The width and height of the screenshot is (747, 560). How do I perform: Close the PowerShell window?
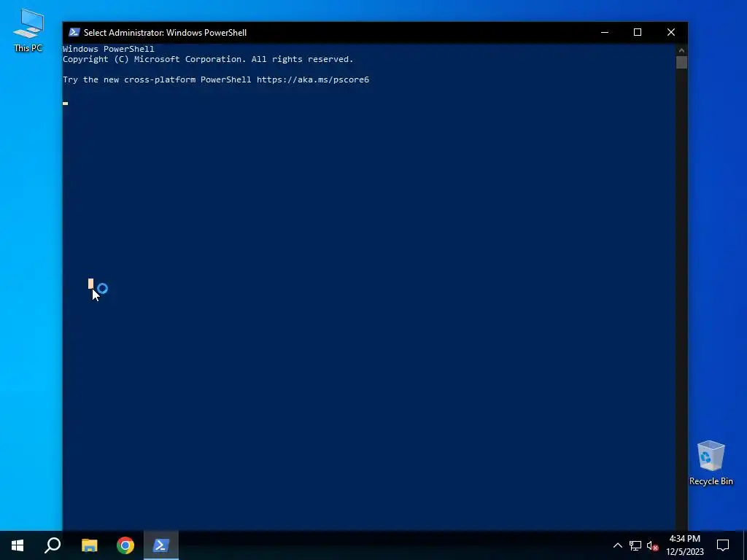671,32
